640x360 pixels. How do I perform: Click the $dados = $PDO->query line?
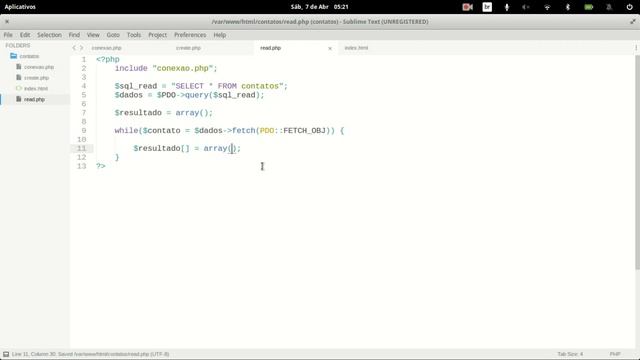(x=189, y=95)
